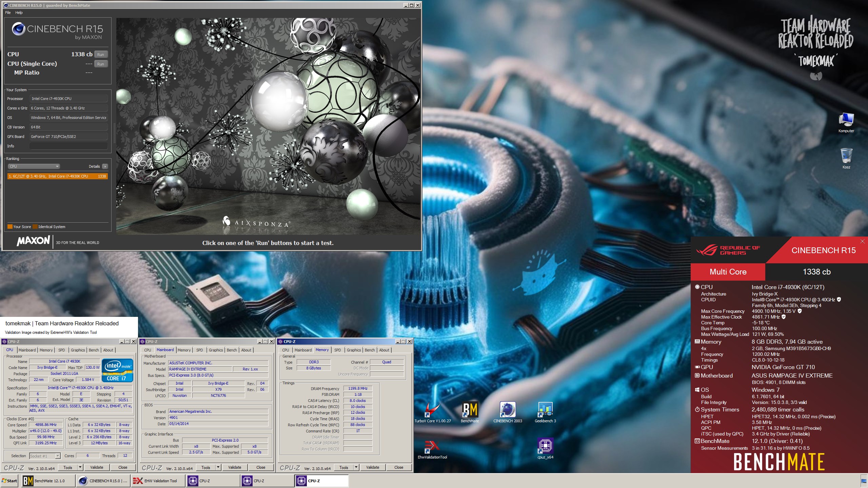Open the CPU ranking dropdown
The height and width of the screenshot is (488, 868).
coord(34,166)
